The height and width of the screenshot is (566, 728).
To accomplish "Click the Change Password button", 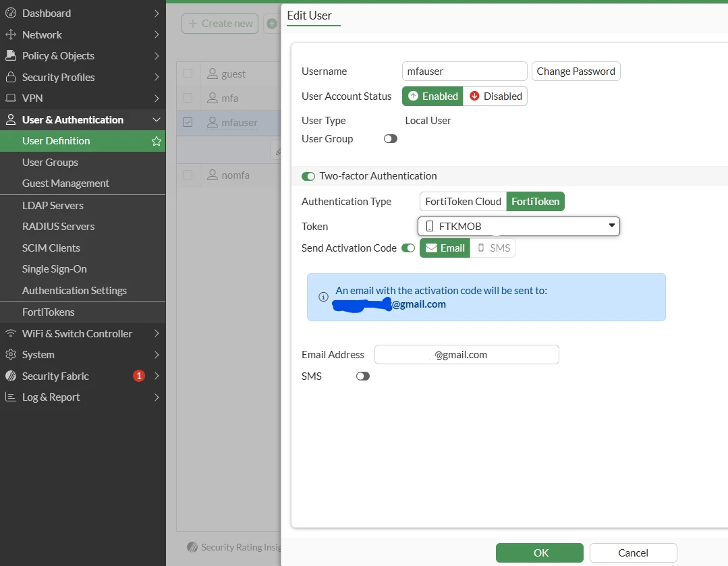I will (x=576, y=71).
